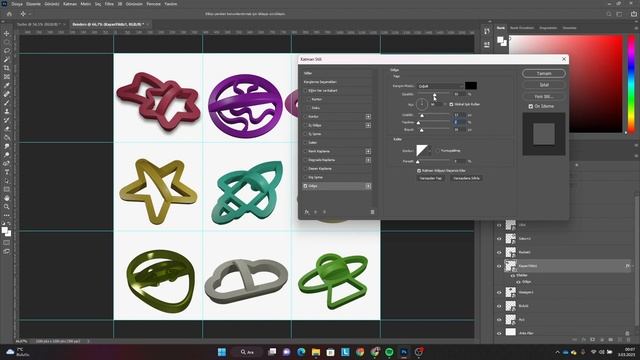Select the Lasso tool

point(7,51)
